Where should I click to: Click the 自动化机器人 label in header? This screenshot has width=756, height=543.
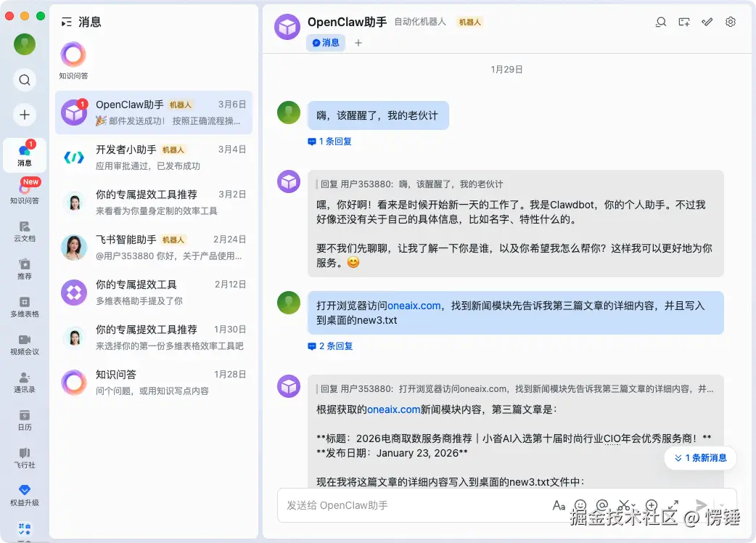pos(420,22)
